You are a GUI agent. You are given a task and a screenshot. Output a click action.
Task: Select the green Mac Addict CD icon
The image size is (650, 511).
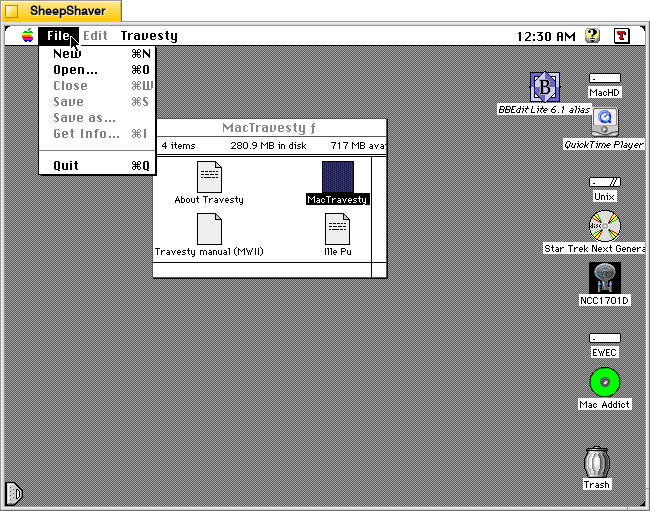[605, 382]
